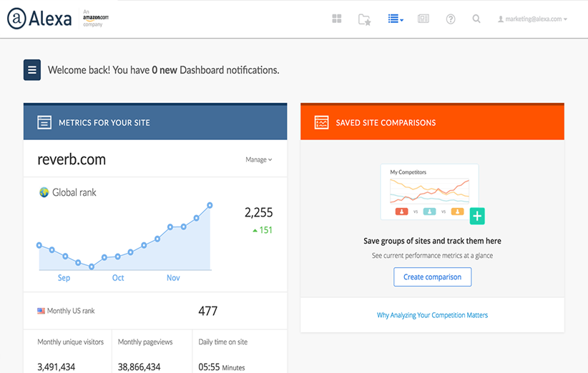Image resolution: width=588 pixels, height=373 pixels.
Task: Open Why Analyzing Your Competition Matters link
Action: point(432,315)
